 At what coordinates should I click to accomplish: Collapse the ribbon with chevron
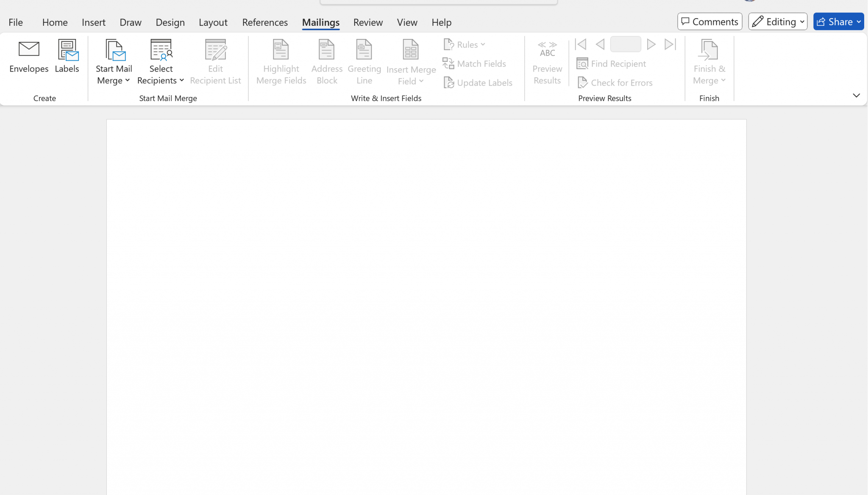856,95
